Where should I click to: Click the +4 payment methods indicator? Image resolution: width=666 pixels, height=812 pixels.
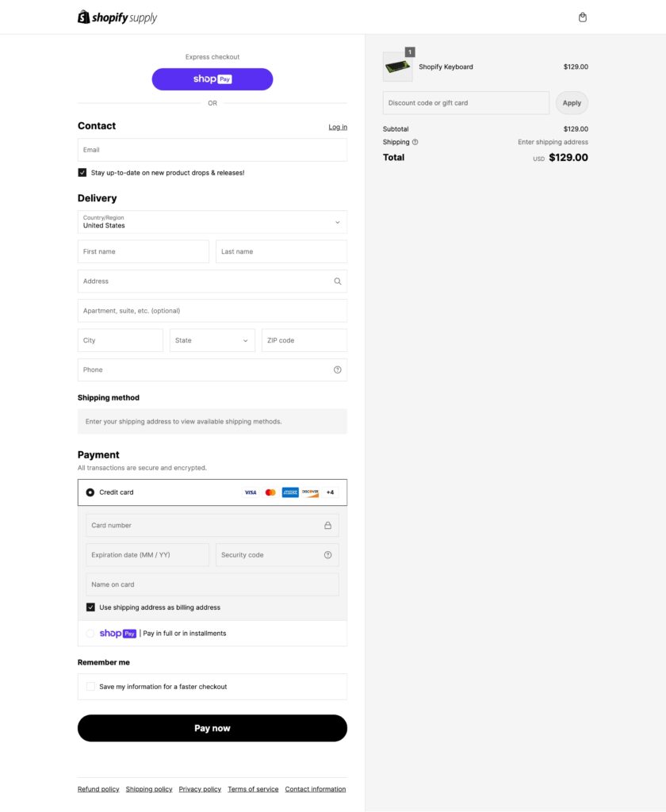(x=332, y=492)
